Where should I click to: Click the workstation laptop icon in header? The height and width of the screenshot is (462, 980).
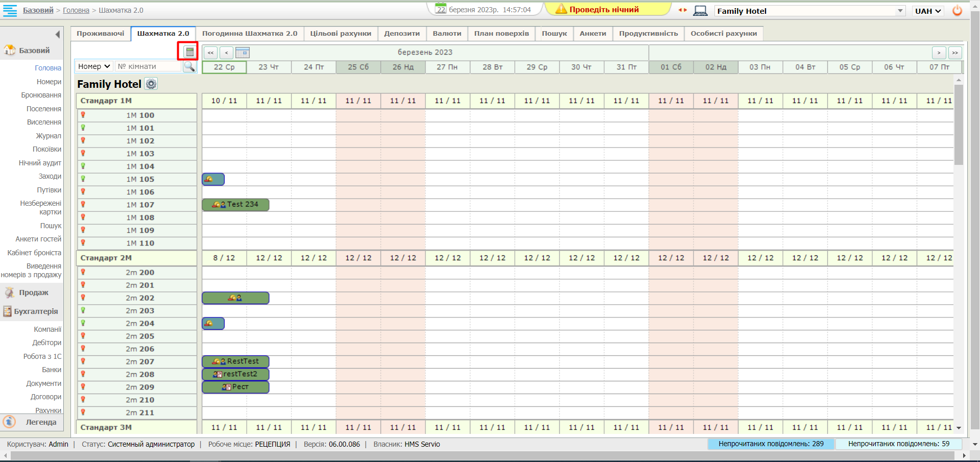point(700,11)
